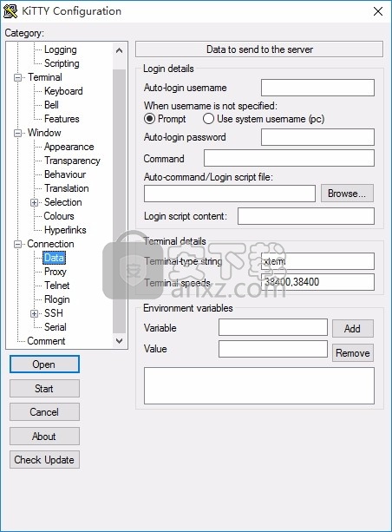Collapse the Terminal tree node

(17, 78)
